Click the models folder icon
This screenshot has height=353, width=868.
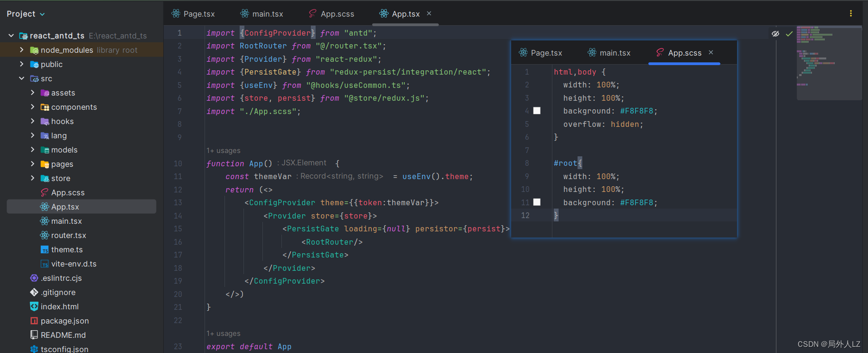pos(45,150)
